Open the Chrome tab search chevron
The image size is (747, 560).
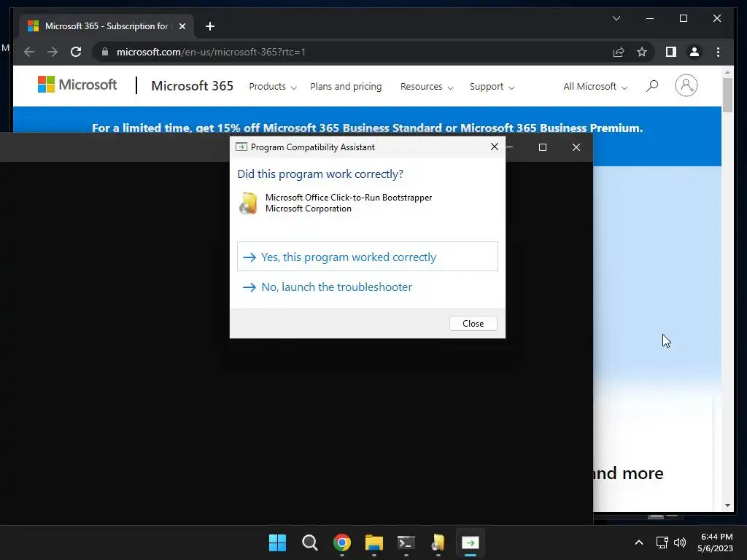tap(616, 18)
